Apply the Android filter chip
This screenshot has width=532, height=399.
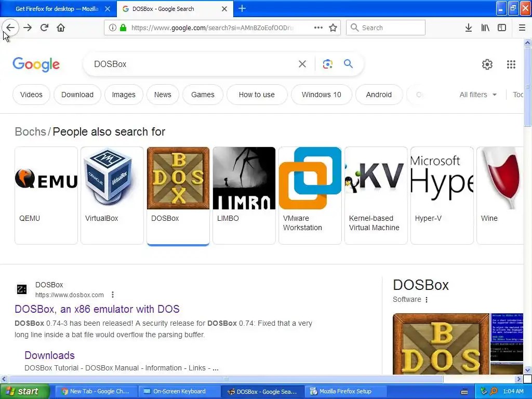(x=379, y=95)
